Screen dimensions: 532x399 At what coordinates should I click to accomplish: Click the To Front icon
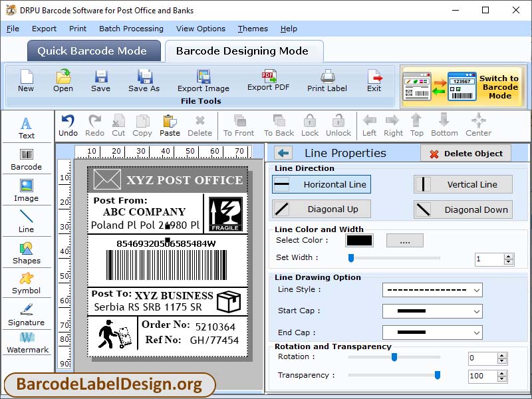point(239,126)
